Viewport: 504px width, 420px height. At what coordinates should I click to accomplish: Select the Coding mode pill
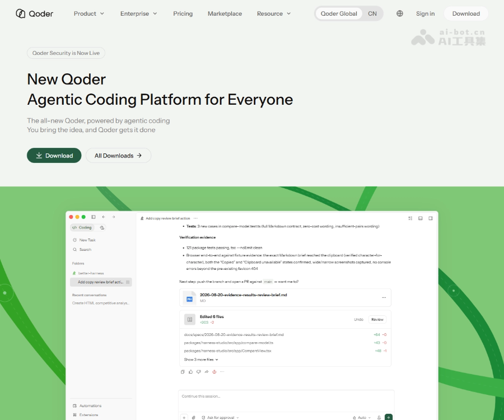tap(82, 227)
